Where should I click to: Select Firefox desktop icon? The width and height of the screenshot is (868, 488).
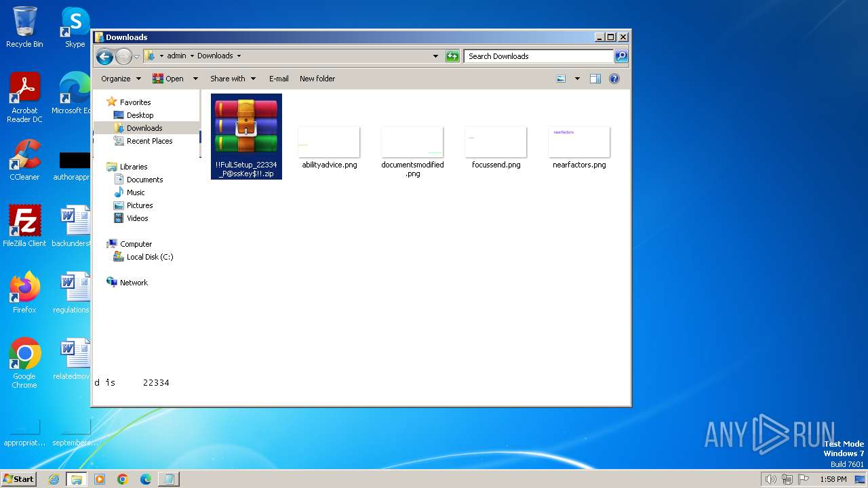[x=24, y=293]
